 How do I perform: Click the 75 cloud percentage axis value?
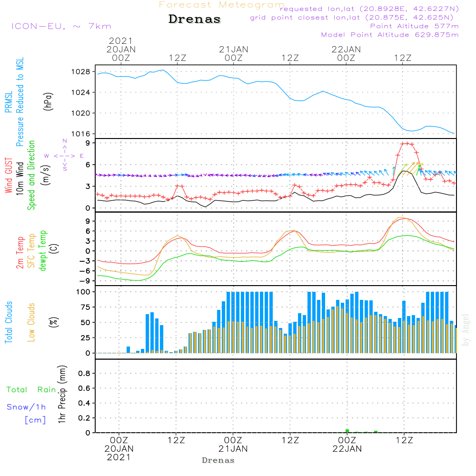pos(85,307)
